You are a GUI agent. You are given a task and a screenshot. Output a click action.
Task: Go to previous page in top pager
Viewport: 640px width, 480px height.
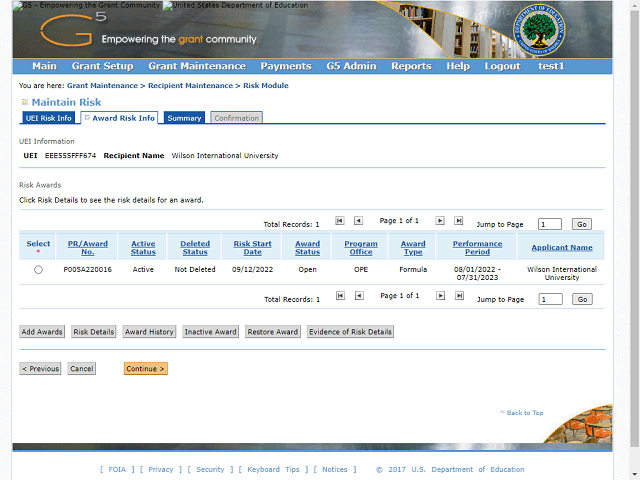[x=358, y=221]
